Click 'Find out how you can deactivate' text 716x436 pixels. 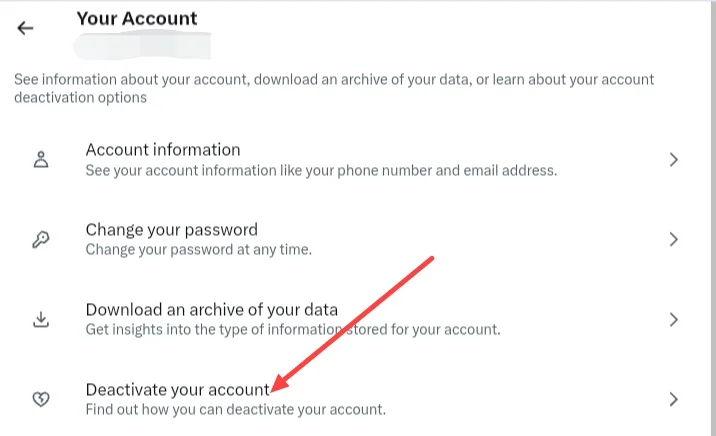coord(235,409)
